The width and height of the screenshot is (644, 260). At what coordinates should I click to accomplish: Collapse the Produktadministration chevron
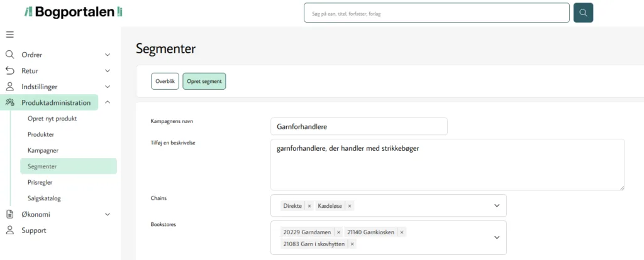[x=108, y=102]
